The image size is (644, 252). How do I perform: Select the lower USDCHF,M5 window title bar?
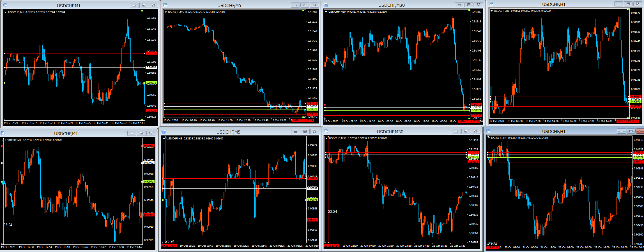(228, 132)
